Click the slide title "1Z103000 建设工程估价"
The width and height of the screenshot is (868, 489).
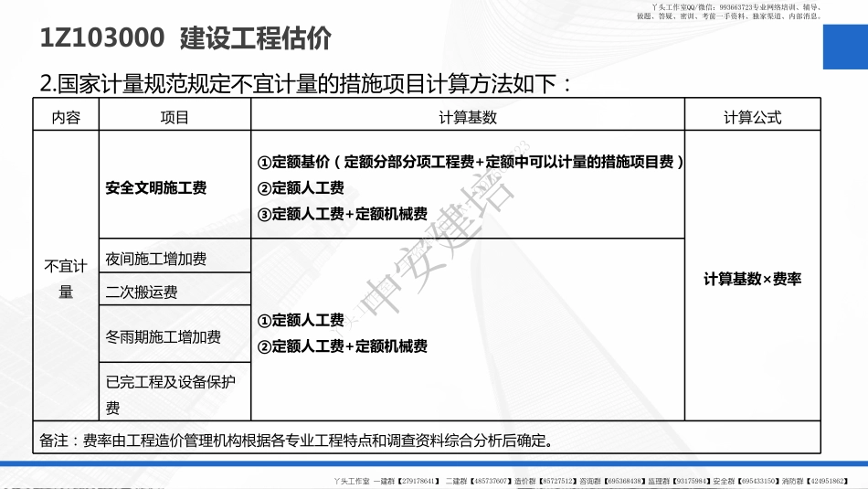click(x=185, y=38)
